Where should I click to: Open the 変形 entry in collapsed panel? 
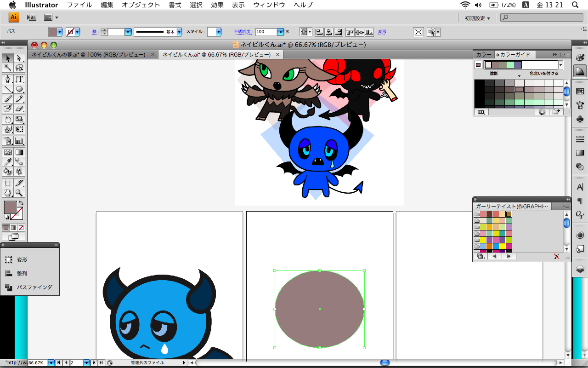coord(22,260)
